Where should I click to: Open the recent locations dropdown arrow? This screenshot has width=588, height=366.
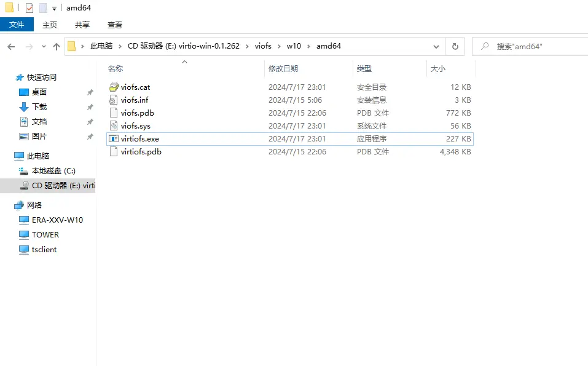(x=43, y=47)
